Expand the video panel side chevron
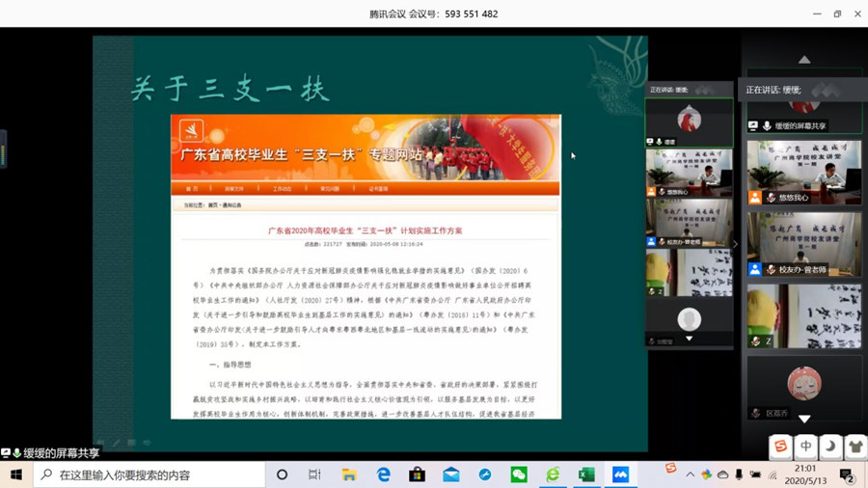868x488 pixels. pyautogui.click(x=735, y=244)
